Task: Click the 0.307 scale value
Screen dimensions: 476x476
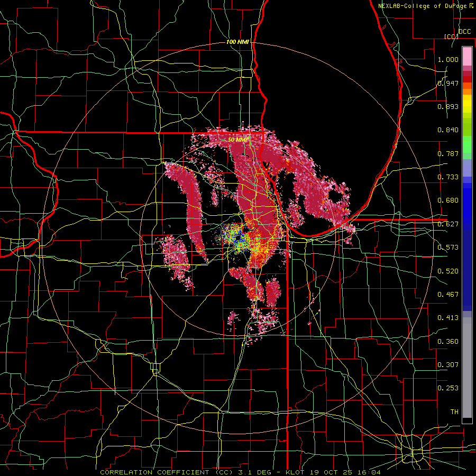Action: pos(448,365)
